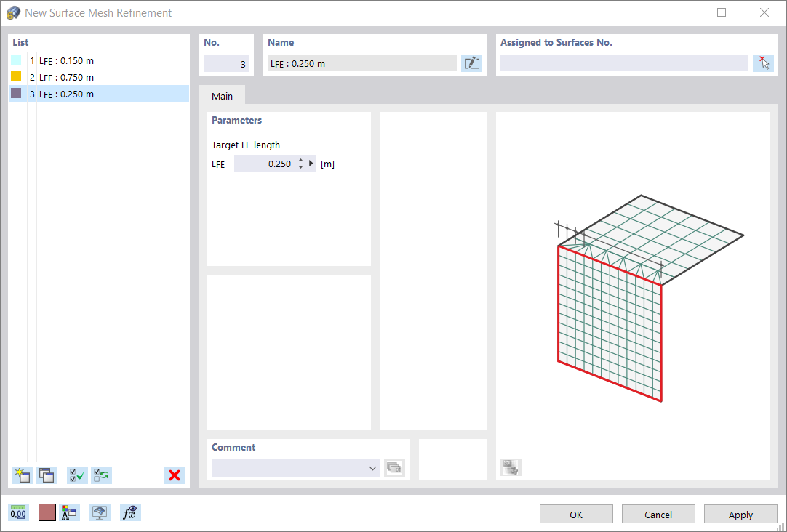Click the light cyan swatch of item 1
Image resolution: width=787 pixels, height=532 pixels.
pos(16,60)
